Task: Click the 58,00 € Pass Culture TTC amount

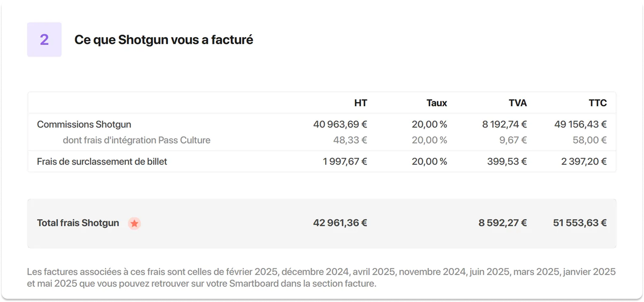Action: click(590, 140)
